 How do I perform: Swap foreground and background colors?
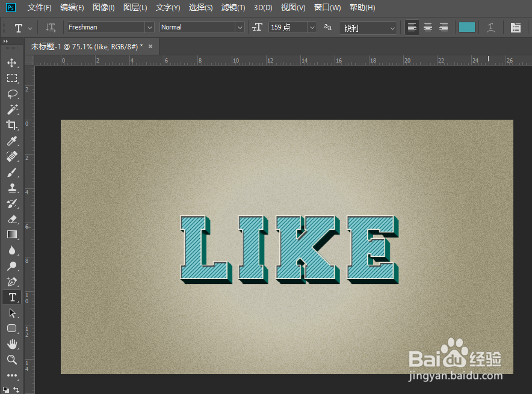[x=16, y=389]
